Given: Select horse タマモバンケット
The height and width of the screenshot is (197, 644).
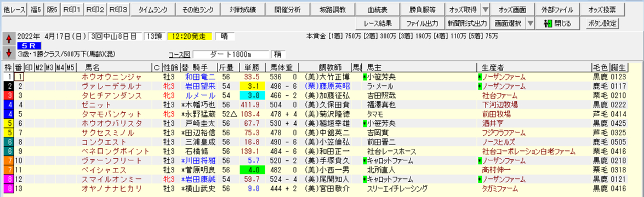Looking at the screenshot, I should coord(111,114).
